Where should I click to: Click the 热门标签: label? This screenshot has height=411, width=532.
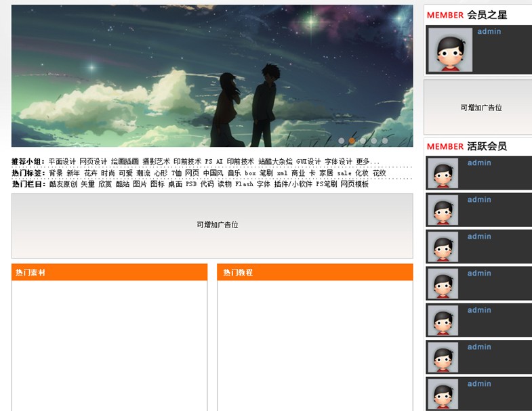coord(28,173)
